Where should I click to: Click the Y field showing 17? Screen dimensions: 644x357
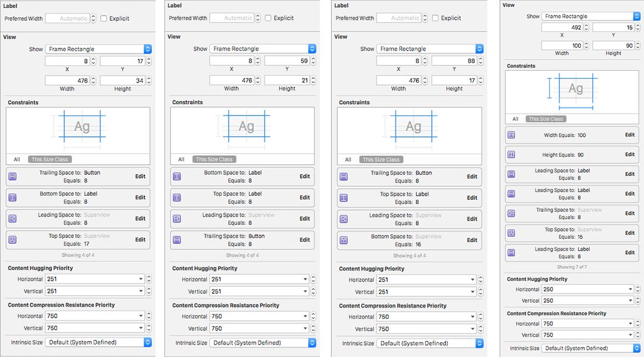point(122,61)
